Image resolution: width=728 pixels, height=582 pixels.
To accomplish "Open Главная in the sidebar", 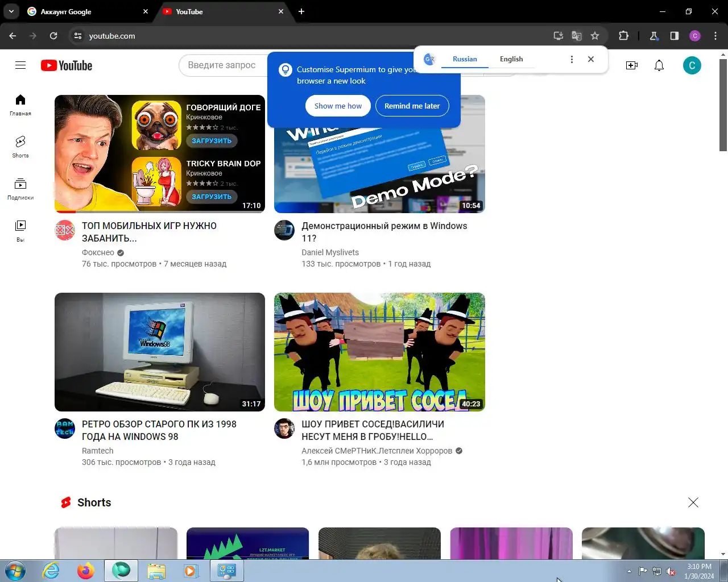I will click(x=20, y=105).
